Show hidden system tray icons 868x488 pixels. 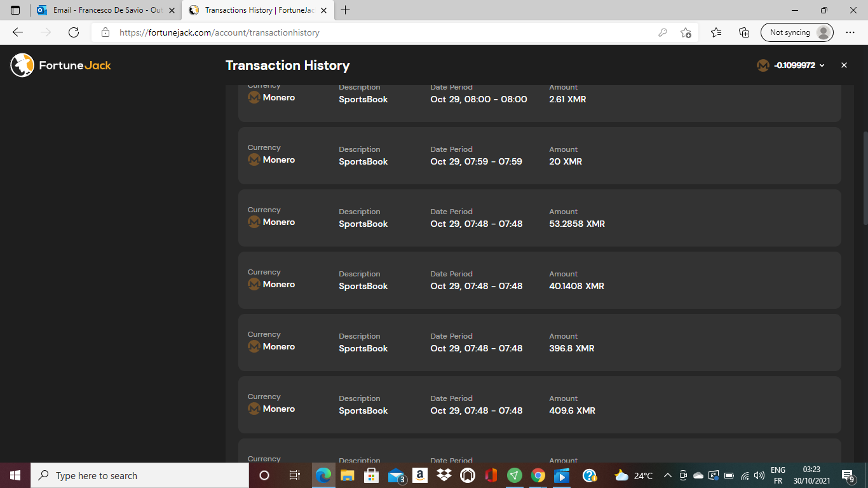pos(667,475)
